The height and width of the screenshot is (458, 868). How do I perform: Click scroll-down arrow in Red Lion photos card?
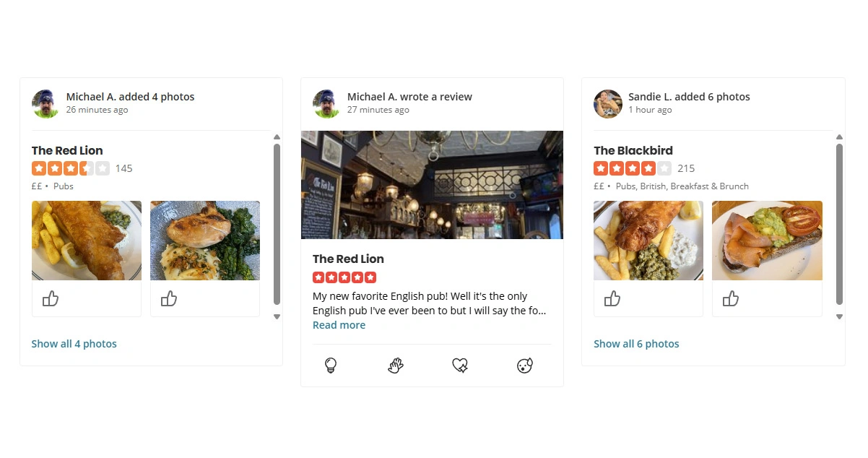(x=277, y=316)
